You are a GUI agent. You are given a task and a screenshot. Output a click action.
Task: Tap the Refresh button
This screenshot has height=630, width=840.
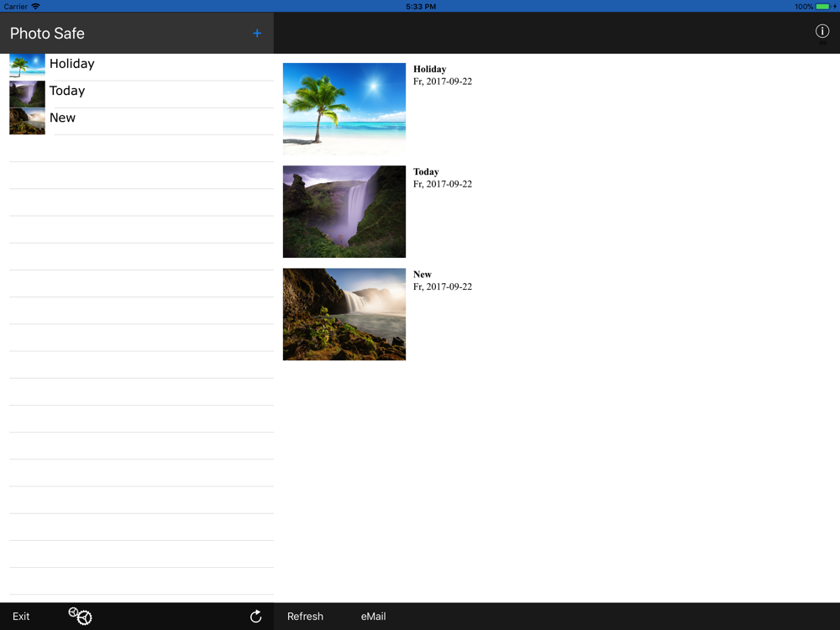[306, 616]
